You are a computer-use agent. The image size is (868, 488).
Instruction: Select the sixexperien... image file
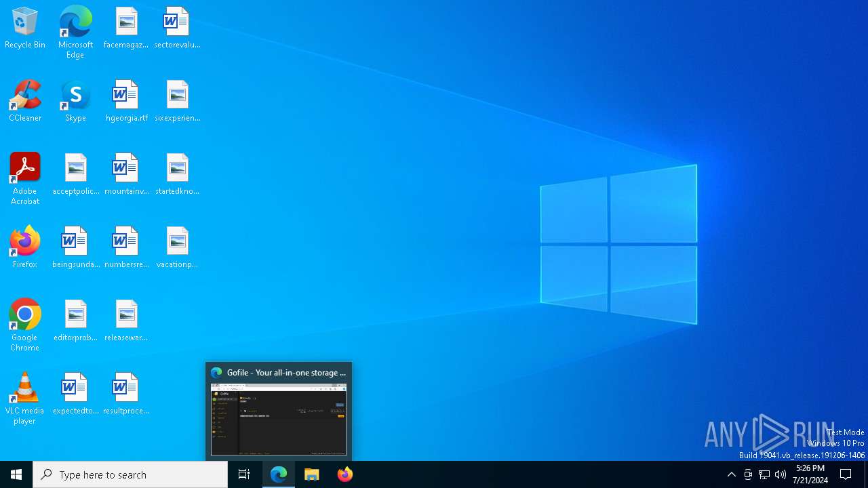coord(177,102)
